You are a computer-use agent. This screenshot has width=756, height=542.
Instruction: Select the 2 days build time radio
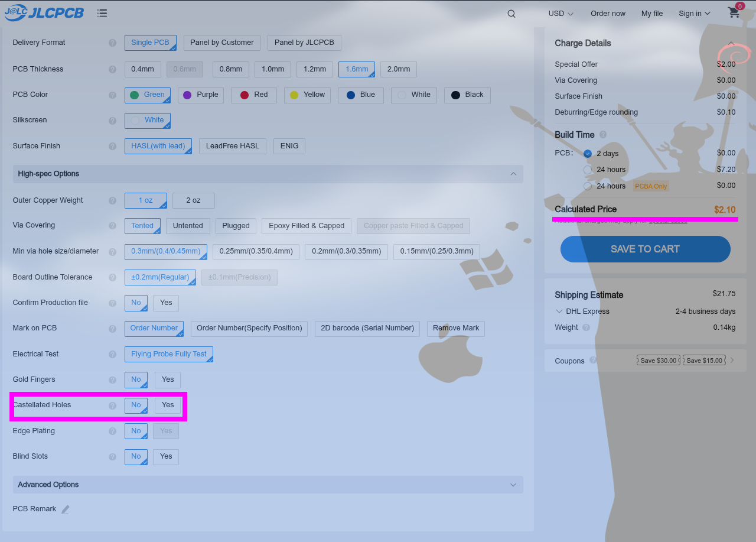pos(588,154)
